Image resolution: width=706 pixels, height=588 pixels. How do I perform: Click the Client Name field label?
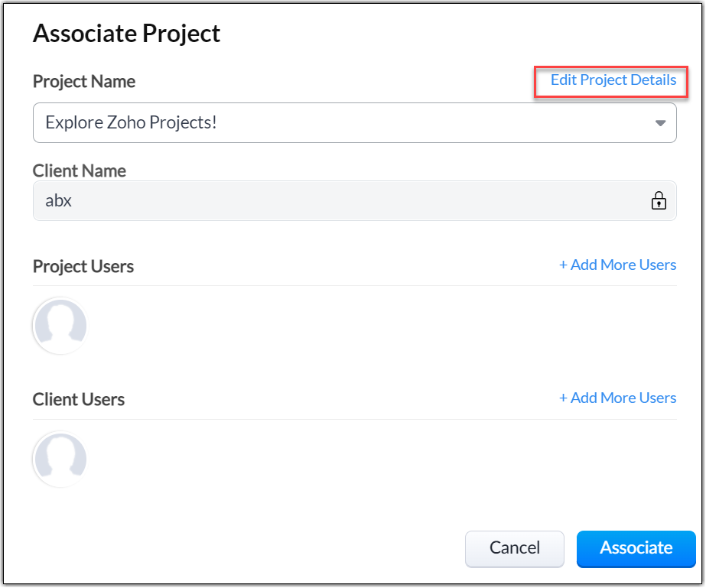pos(80,171)
